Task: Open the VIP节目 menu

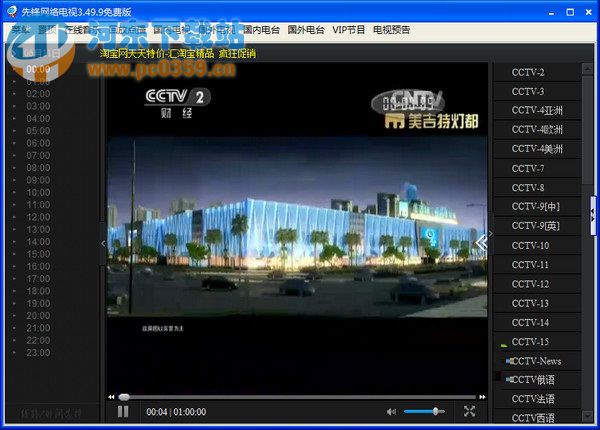Action: (x=349, y=29)
